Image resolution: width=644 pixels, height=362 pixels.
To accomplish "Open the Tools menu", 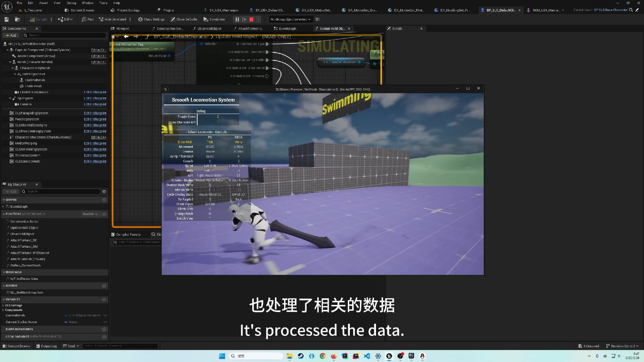I will pos(103,3).
